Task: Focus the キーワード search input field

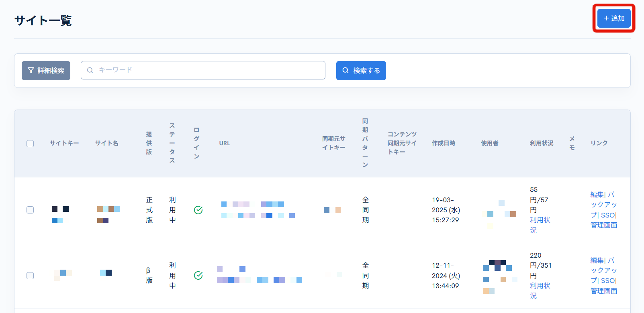Action: pos(203,70)
